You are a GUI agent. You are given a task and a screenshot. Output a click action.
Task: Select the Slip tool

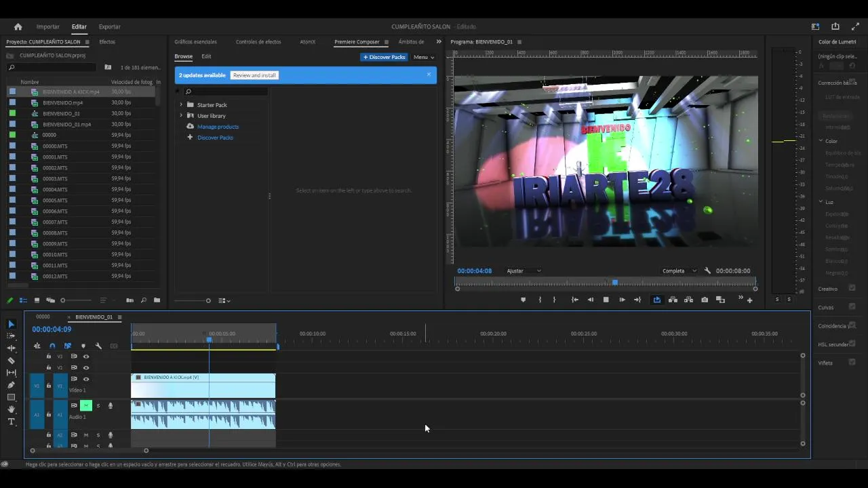pos(11,373)
